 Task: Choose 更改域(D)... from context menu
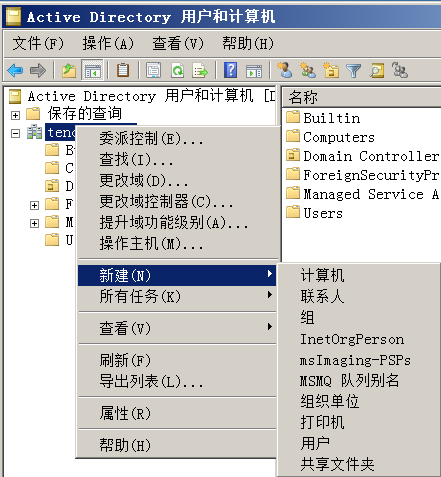click(177, 180)
